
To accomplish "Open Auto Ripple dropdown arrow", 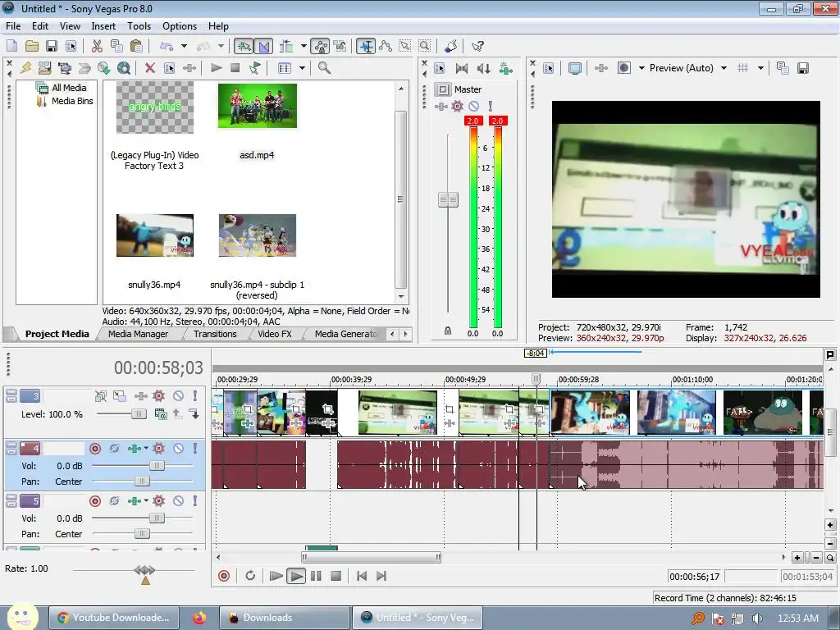I will (304, 46).
